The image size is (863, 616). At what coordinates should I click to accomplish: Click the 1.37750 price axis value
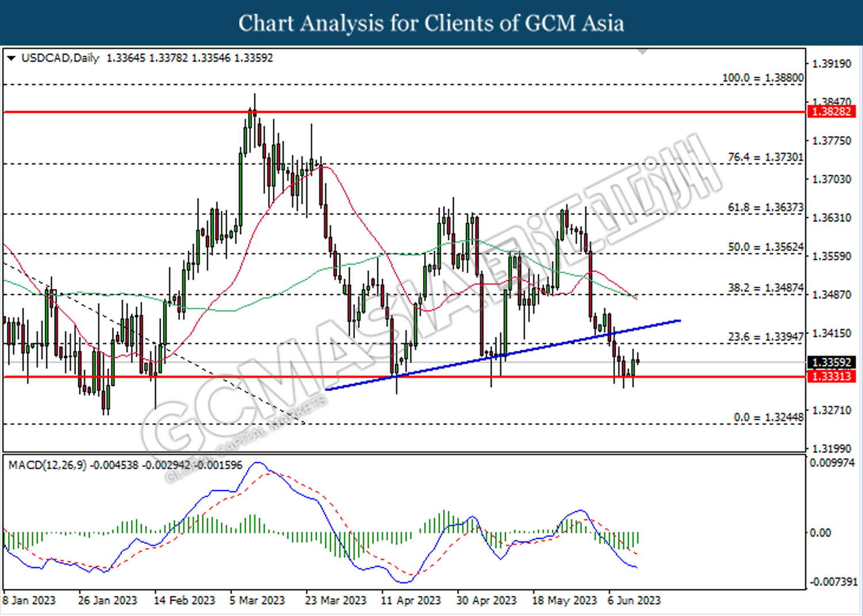coord(831,141)
